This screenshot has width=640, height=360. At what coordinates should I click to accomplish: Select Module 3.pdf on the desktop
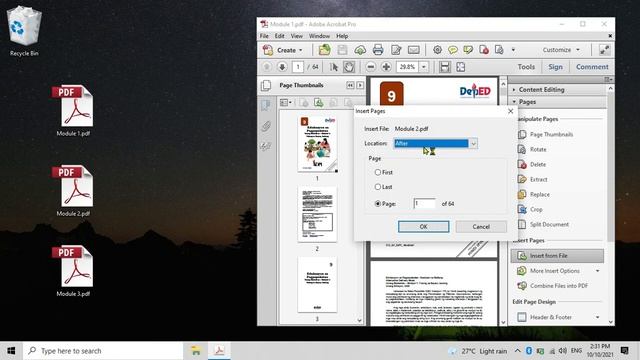coord(73,271)
